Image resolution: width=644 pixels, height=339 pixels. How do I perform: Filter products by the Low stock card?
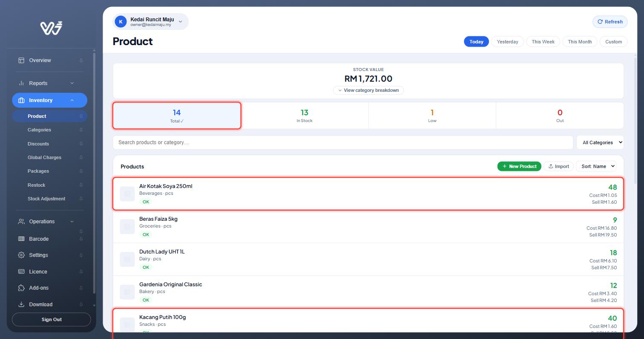432,116
